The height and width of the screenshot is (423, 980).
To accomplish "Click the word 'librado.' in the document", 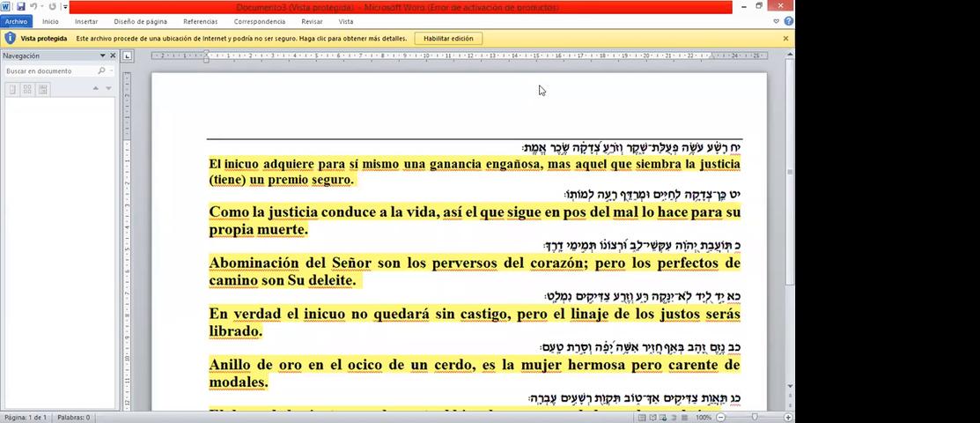I will click(235, 331).
